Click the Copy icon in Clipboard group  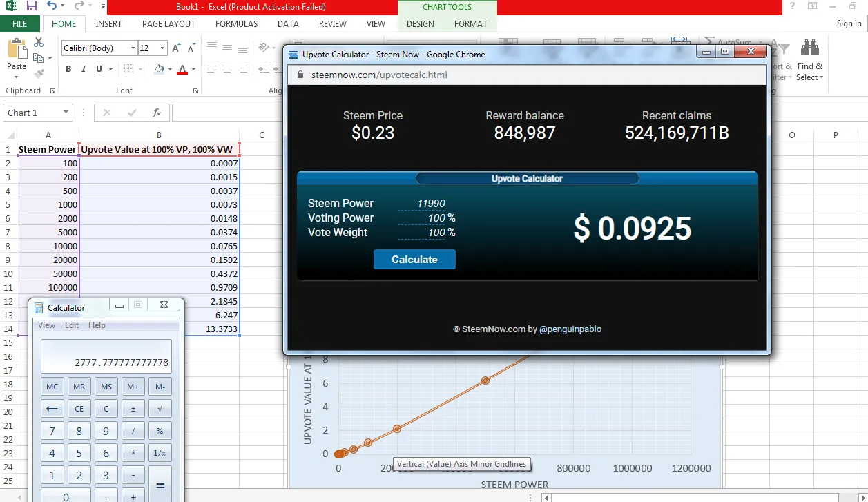click(x=37, y=58)
